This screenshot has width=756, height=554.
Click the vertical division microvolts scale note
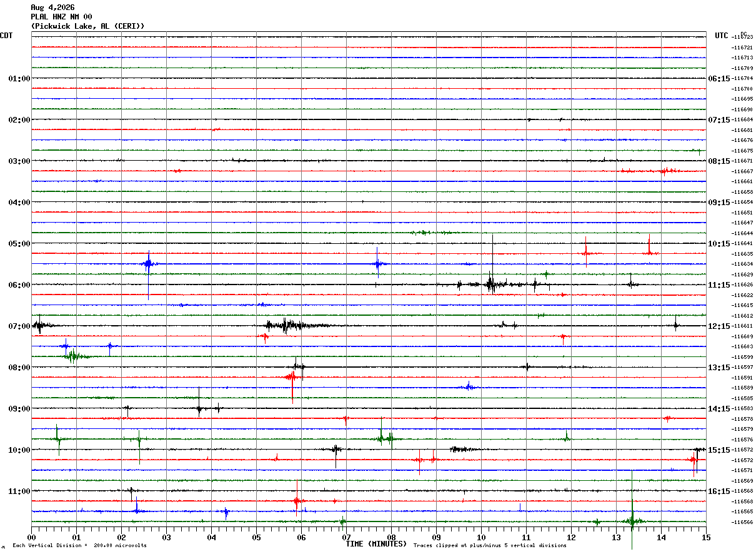tap(80, 545)
